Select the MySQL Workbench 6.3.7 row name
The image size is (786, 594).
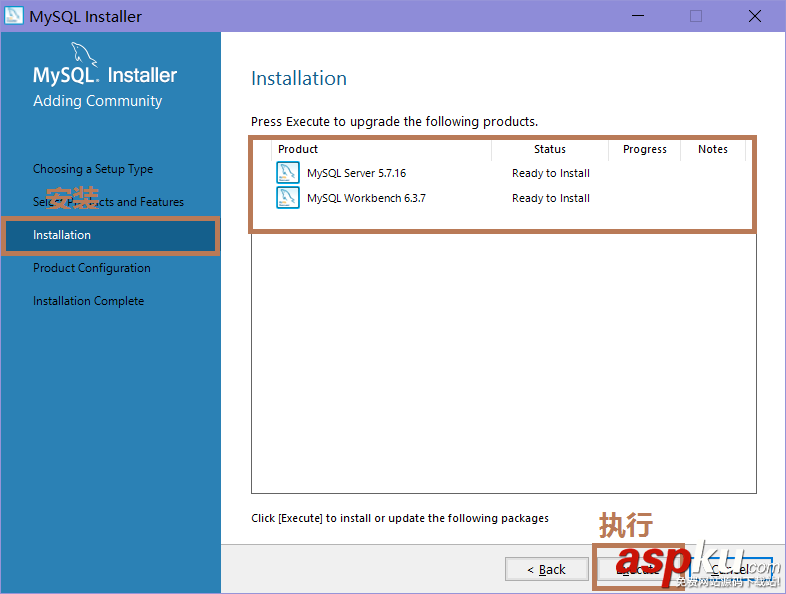(x=366, y=198)
